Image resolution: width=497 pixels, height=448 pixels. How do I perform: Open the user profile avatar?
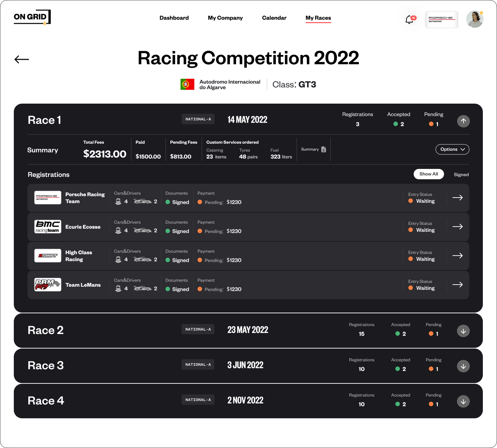(475, 19)
